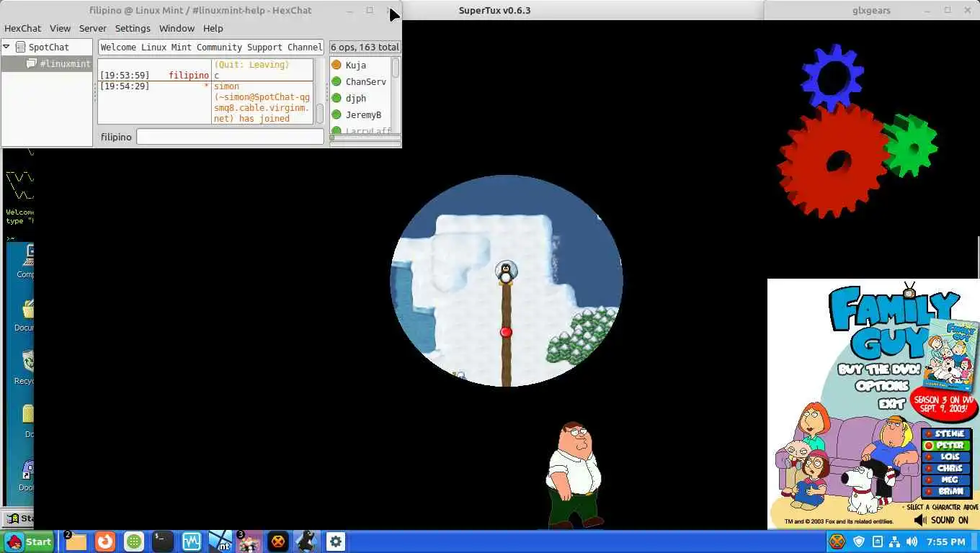Click BUY THE DVD! in Family Guy panel
Screen dimensions: 980x553
[880, 369]
